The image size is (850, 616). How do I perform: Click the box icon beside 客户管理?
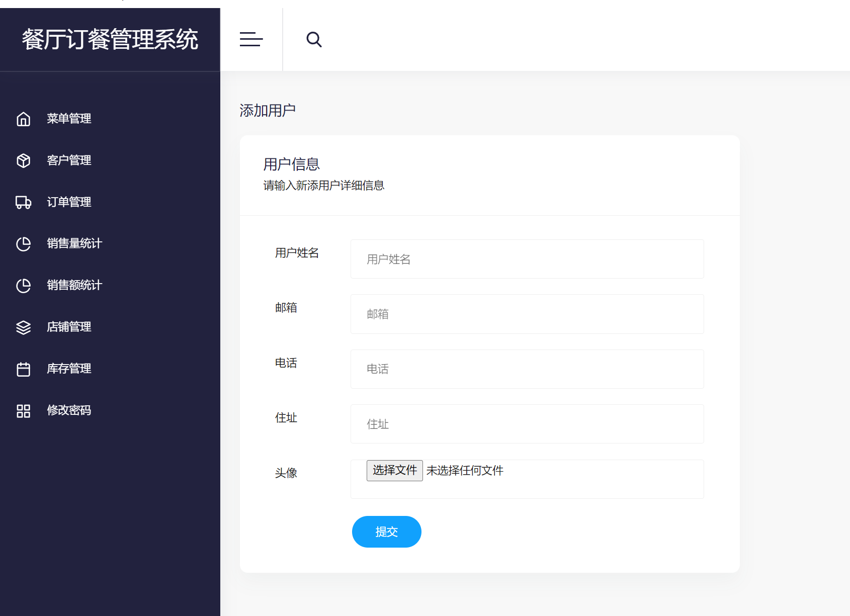tap(24, 160)
